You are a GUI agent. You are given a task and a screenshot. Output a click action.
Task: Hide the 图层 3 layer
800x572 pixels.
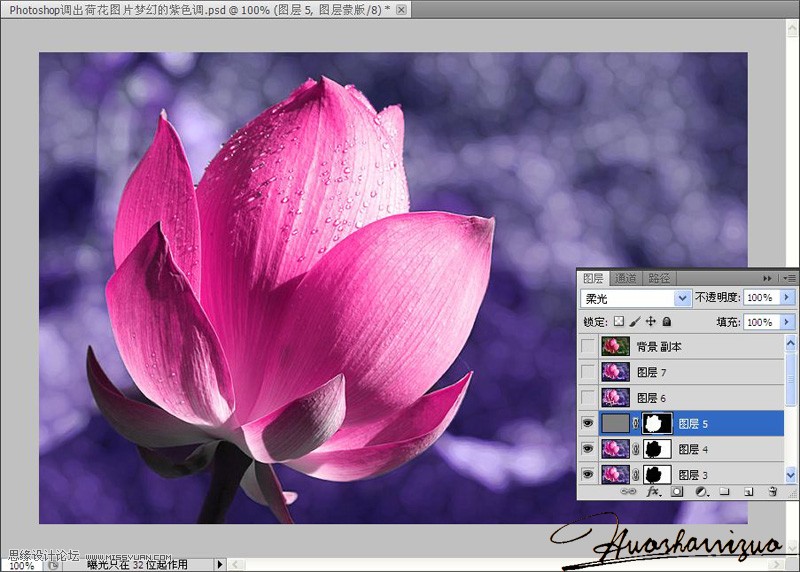pyautogui.click(x=588, y=475)
